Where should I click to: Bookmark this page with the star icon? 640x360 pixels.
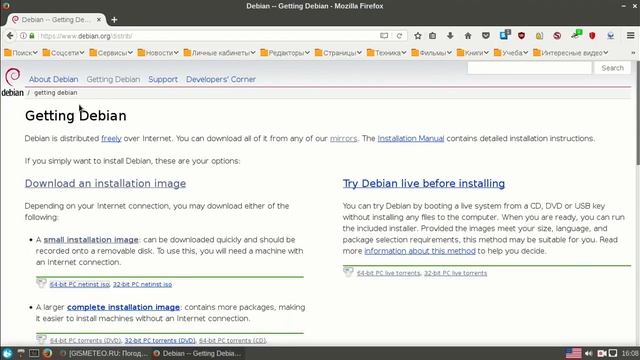point(418,36)
